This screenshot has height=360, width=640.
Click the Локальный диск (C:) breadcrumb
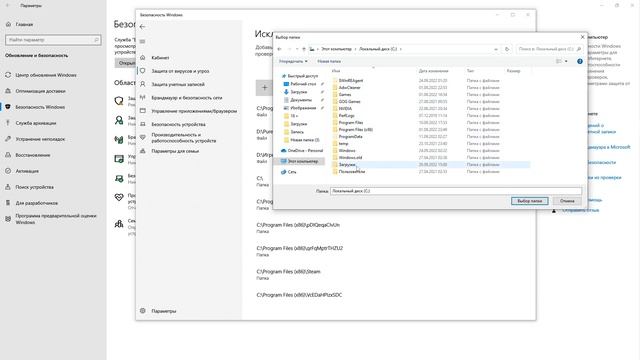(x=378, y=49)
